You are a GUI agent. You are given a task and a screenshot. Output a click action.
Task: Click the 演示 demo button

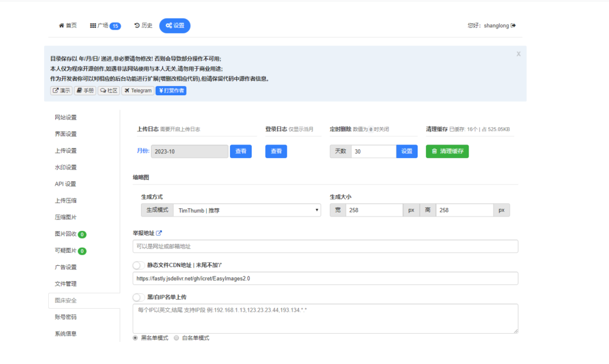61,90
